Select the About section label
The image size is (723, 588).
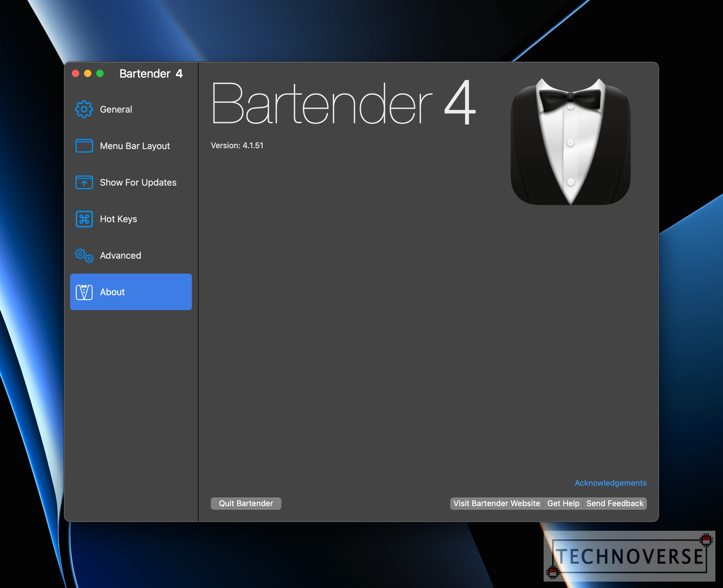[112, 292]
